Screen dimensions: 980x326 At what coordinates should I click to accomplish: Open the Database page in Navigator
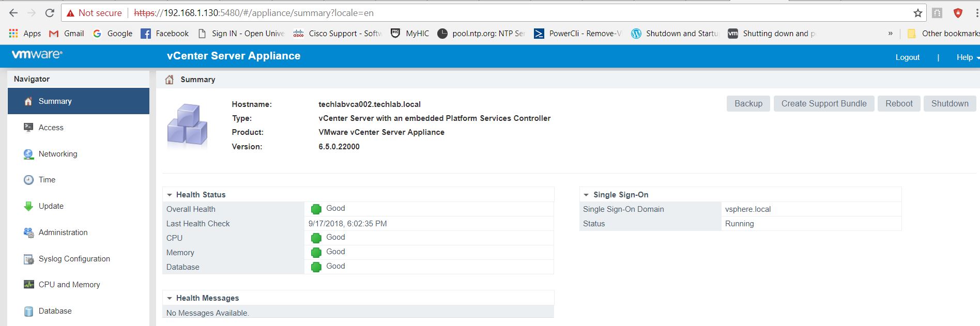point(79,311)
